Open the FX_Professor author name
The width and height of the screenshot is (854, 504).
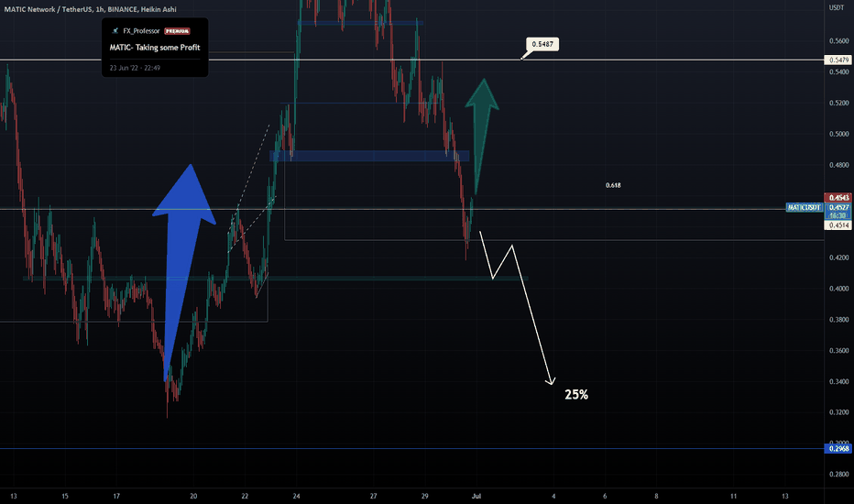tap(141, 31)
